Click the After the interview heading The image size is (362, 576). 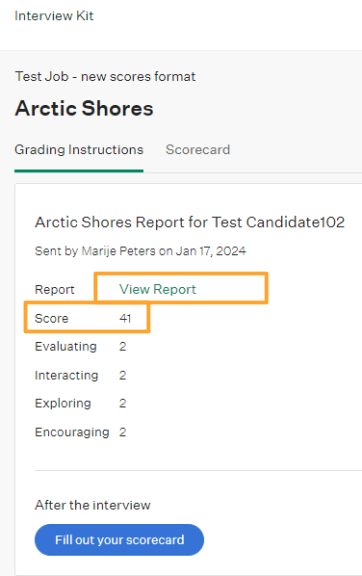[x=93, y=505]
